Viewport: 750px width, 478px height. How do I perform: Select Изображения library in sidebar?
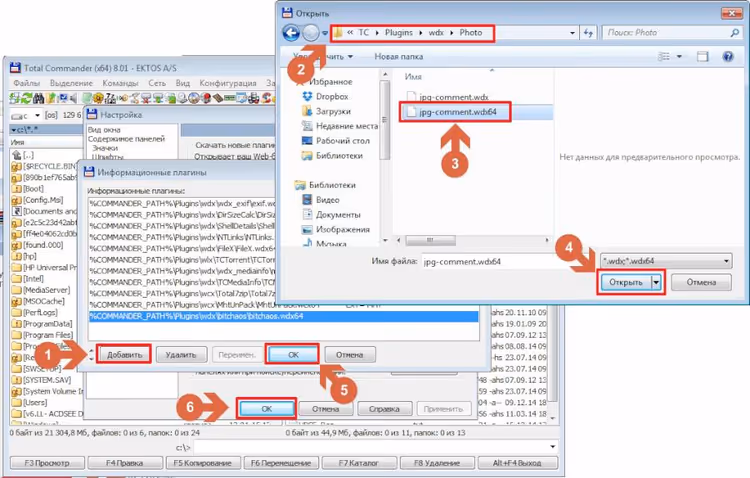[x=336, y=229]
